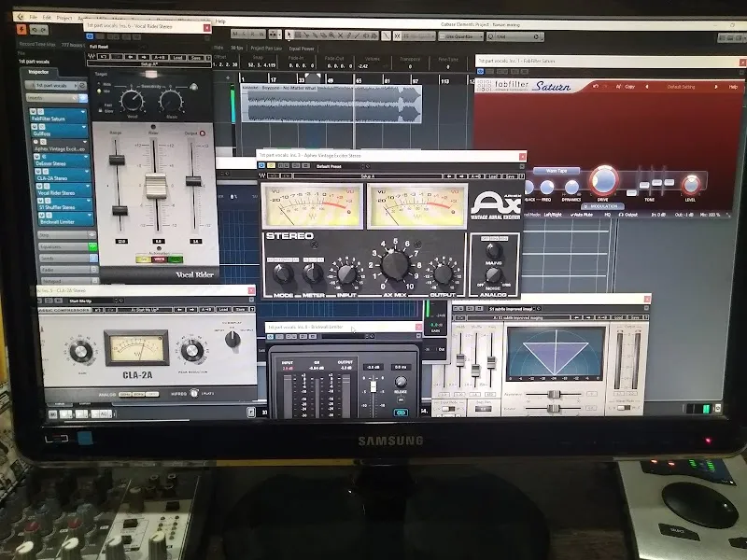The image size is (747, 560).
Task: Click the CLA-2A Peak Reduction knob
Action: tap(192, 351)
